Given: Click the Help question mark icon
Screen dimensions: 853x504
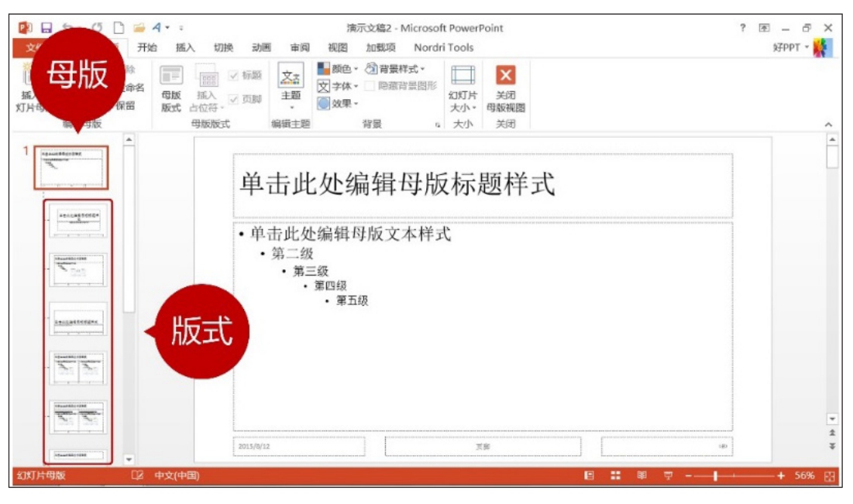Looking at the screenshot, I should (x=742, y=27).
